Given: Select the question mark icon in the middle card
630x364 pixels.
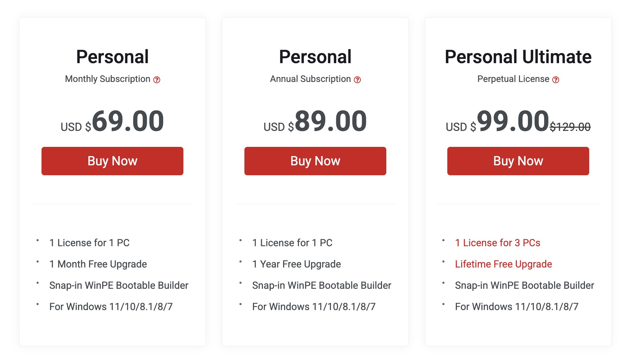Looking at the screenshot, I should pos(358,79).
